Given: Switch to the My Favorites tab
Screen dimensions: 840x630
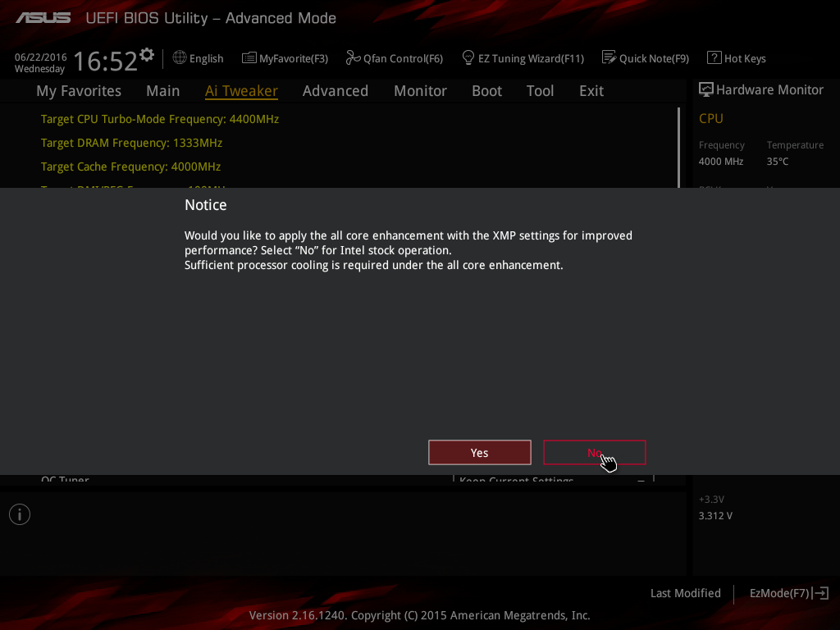Looking at the screenshot, I should (x=79, y=91).
